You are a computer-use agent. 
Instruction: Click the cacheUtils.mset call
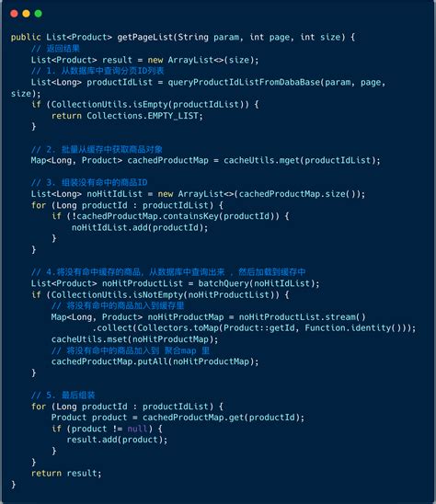[134, 339]
